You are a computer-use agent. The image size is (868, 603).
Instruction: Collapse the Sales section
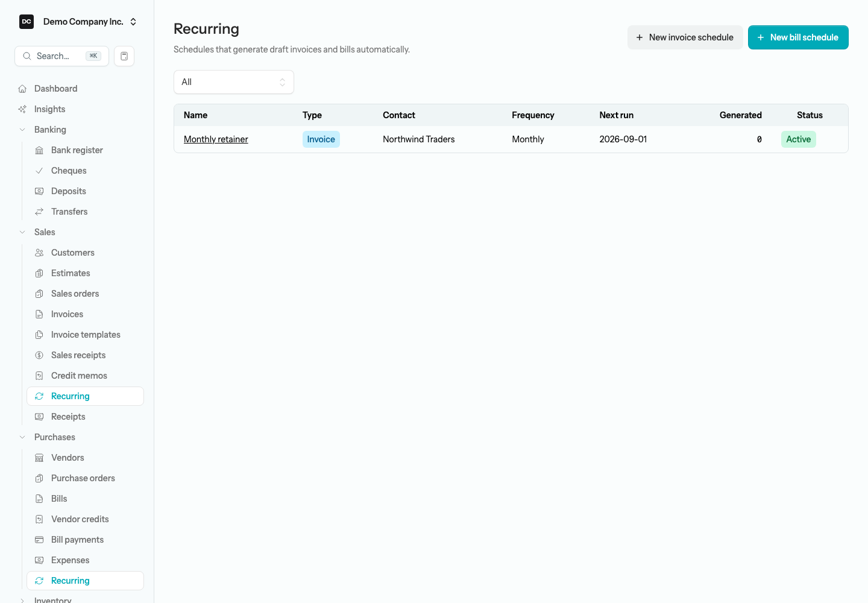pos(22,232)
